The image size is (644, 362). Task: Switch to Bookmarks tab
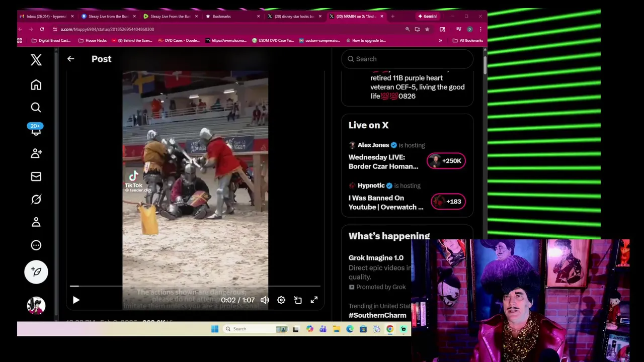click(x=221, y=16)
